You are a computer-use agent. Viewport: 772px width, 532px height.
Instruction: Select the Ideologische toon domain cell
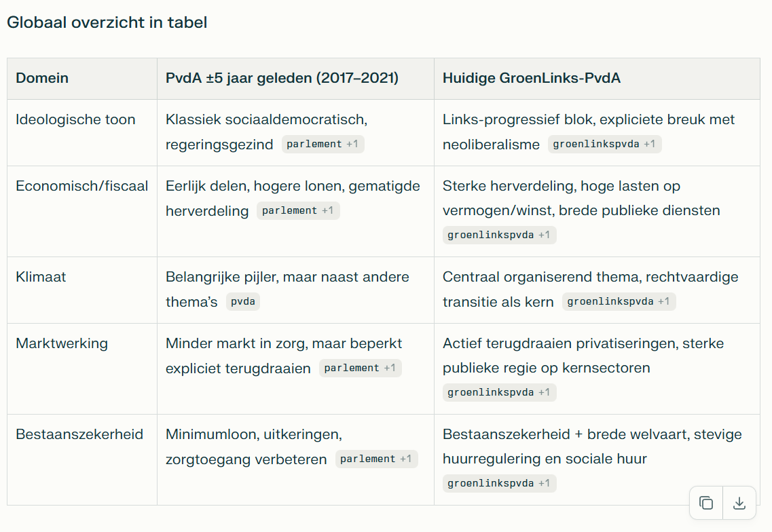click(x=75, y=119)
